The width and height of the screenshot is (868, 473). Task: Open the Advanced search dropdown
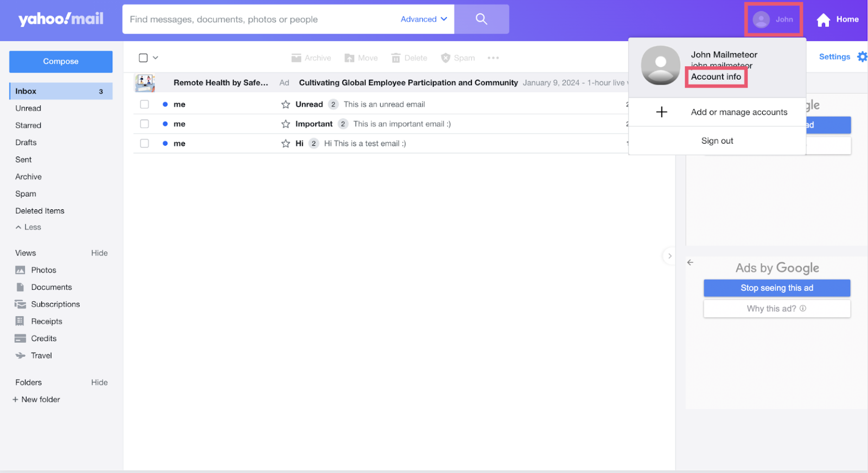(x=424, y=19)
